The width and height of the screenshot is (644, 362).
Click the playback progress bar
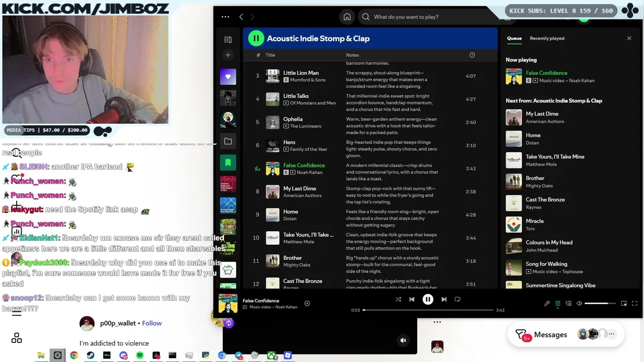428,310
